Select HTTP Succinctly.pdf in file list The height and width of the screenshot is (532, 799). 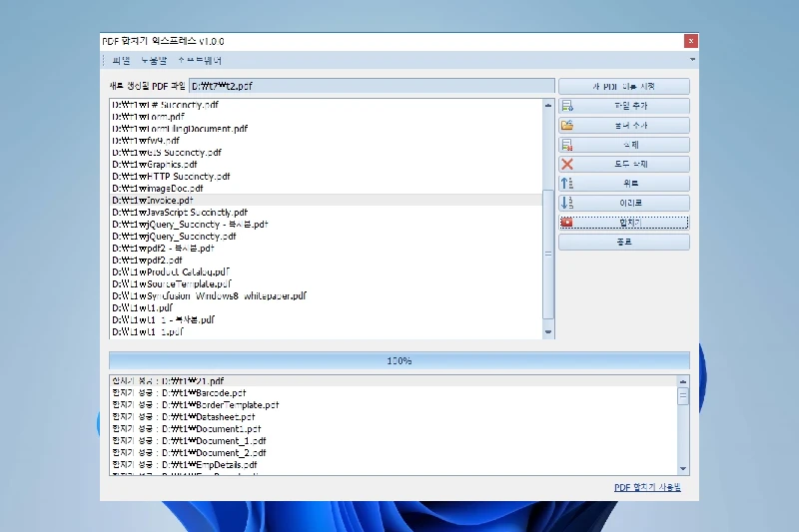coord(327,176)
